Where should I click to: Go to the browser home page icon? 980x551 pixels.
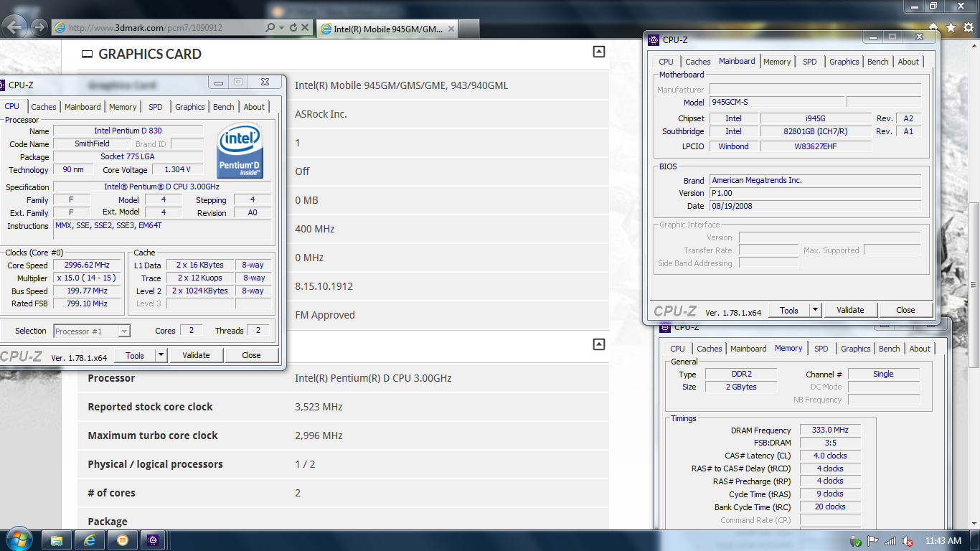pyautogui.click(x=933, y=27)
